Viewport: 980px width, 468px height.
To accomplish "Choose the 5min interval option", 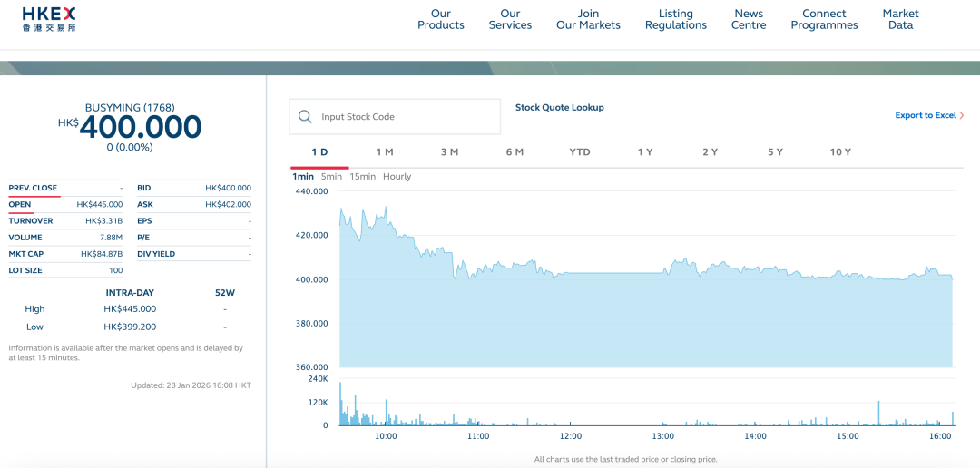I will pyautogui.click(x=331, y=177).
